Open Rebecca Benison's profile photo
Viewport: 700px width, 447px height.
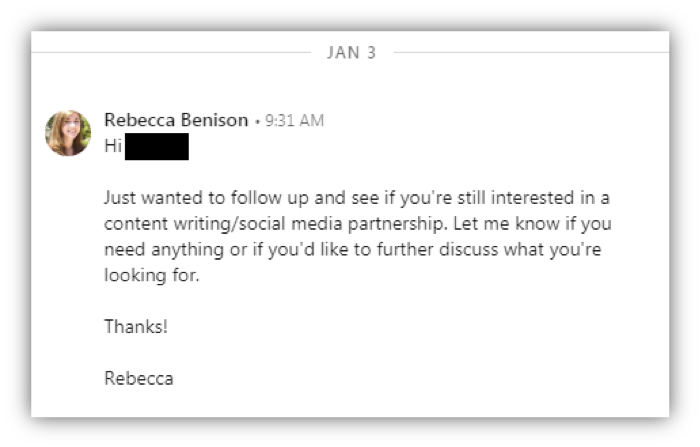[x=68, y=133]
